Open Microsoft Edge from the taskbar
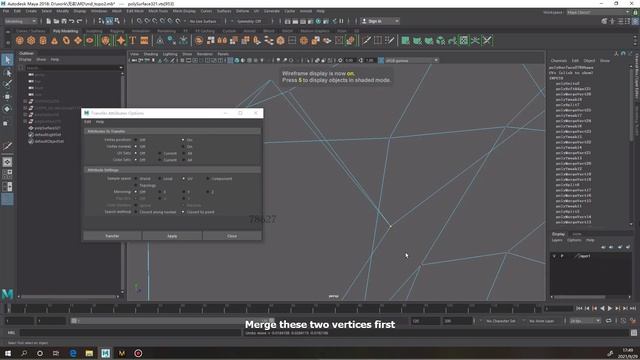The height and width of the screenshot is (360, 640). point(73,353)
